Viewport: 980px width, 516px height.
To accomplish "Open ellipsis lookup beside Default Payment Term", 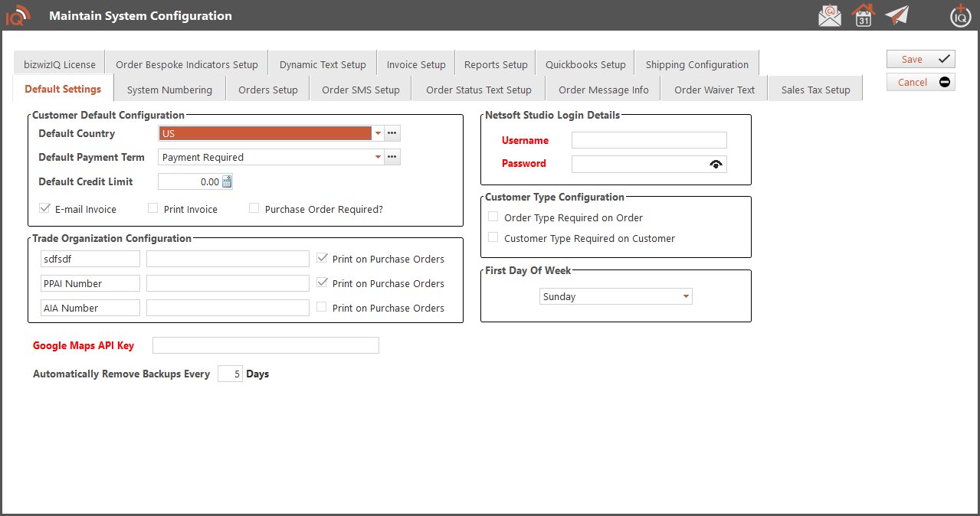I will tap(392, 157).
